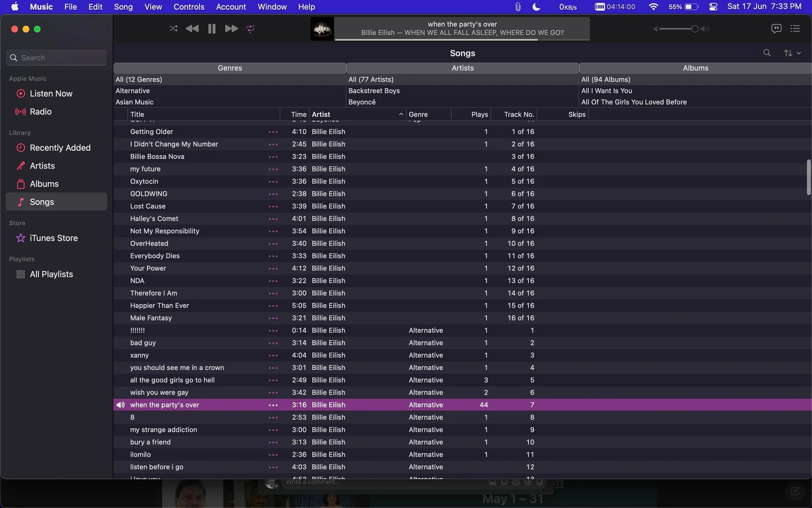This screenshot has width=812, height=508.
Task: Go to previous track button
Action: [192, 29]
